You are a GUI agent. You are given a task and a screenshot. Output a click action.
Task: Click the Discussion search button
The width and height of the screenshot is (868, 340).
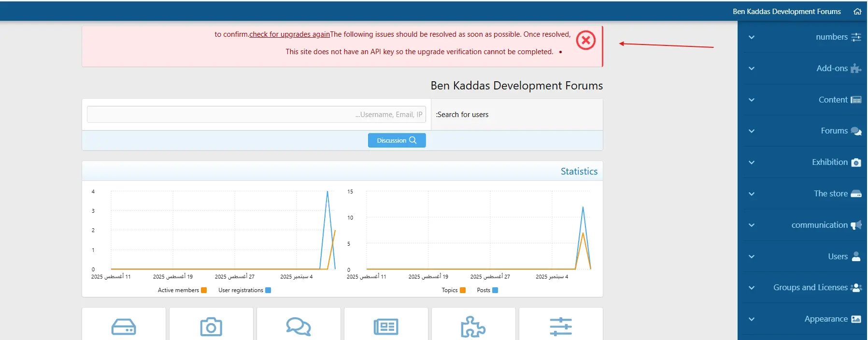coord(397,140)
